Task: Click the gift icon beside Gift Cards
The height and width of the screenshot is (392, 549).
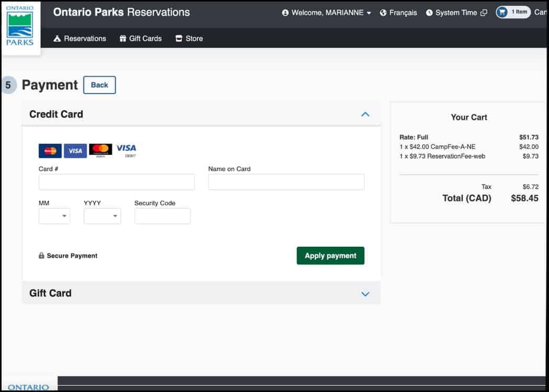Action: click(123, 39)
